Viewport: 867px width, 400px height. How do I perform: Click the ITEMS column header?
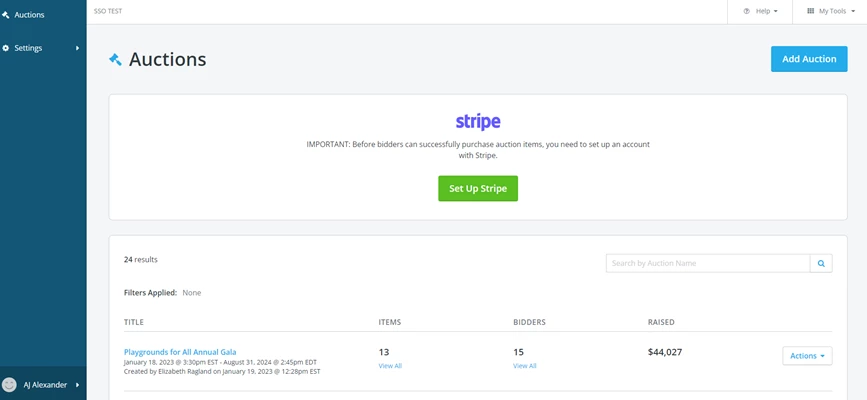tap(390, 322)
